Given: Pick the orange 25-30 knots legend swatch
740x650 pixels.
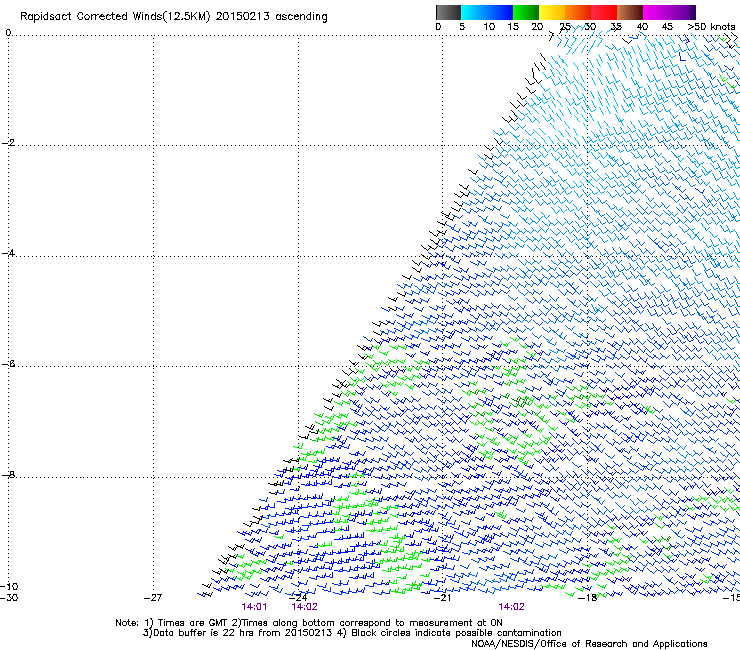Looking at the screenshot, I should 578,12.
